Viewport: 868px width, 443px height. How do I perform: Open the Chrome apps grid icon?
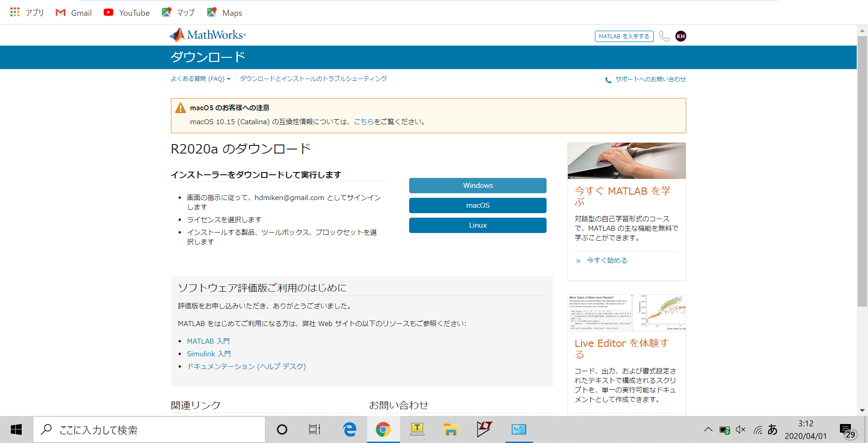15,12
